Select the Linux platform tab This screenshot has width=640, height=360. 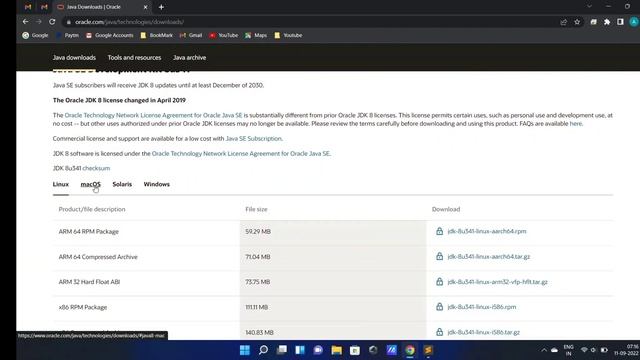(x=61, y=184)
